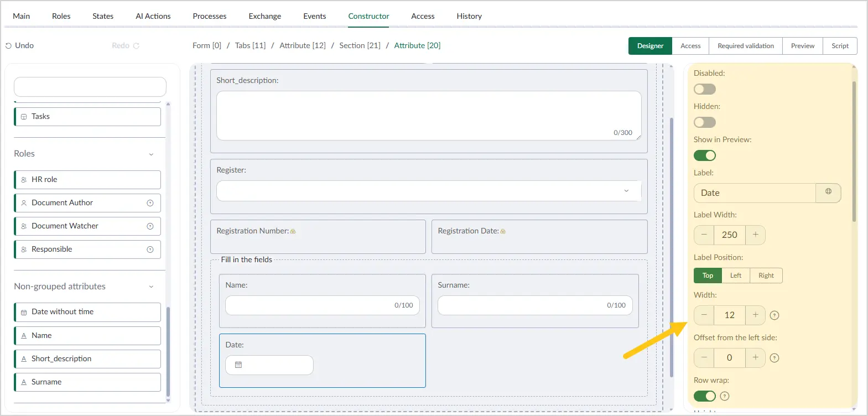The width and height of the screenshot is (868, 416).
Task: Click the Undo arrow icon
Action: (x=8, y=46)
